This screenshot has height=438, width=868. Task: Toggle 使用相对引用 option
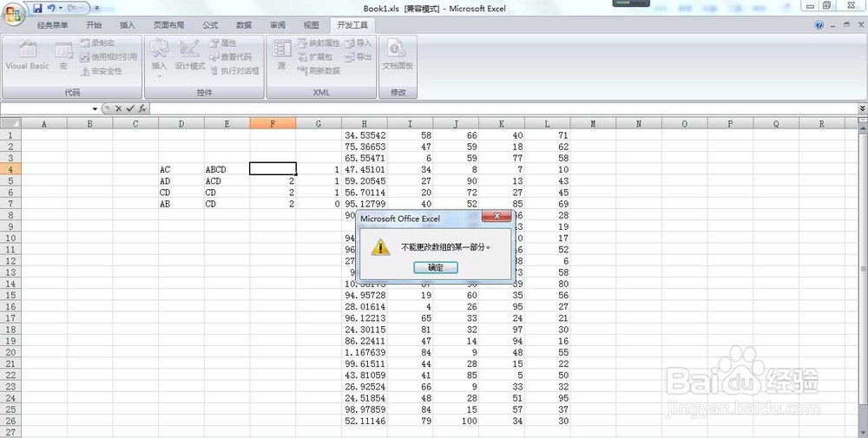click(x=108, y=57)
